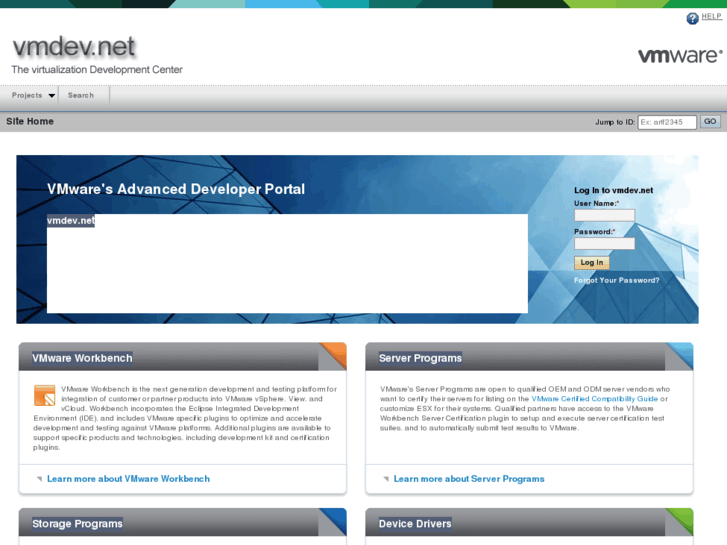
Task: Open Learn more about Server Programs
Action: [x=469, y=479]
